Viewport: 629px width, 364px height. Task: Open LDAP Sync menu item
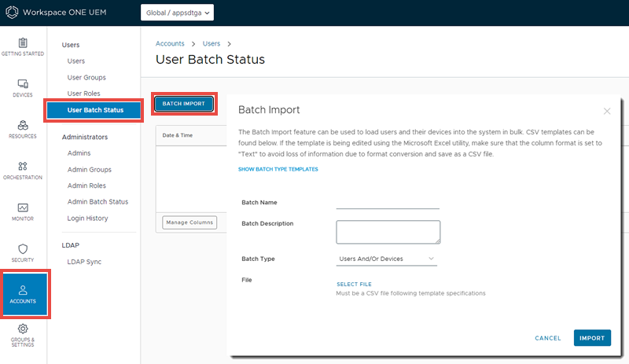pos(84,262)
